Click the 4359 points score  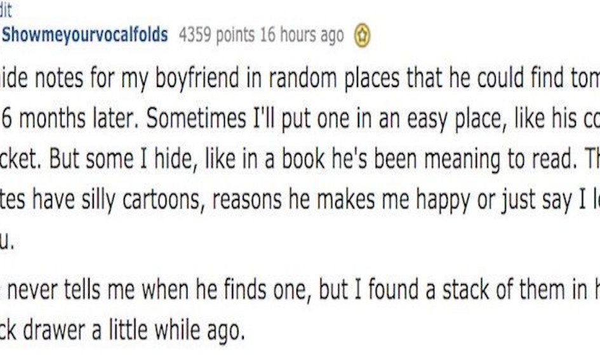[x=217, y=35]
